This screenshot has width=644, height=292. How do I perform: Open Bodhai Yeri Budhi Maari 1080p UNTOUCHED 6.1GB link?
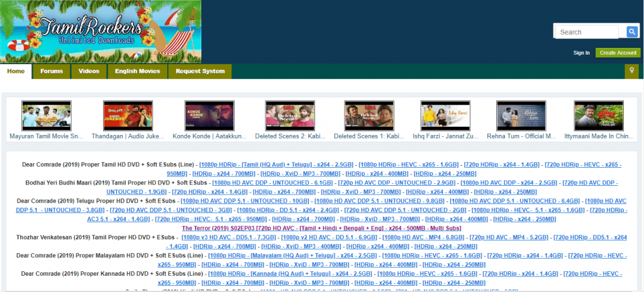coord(272,183)
